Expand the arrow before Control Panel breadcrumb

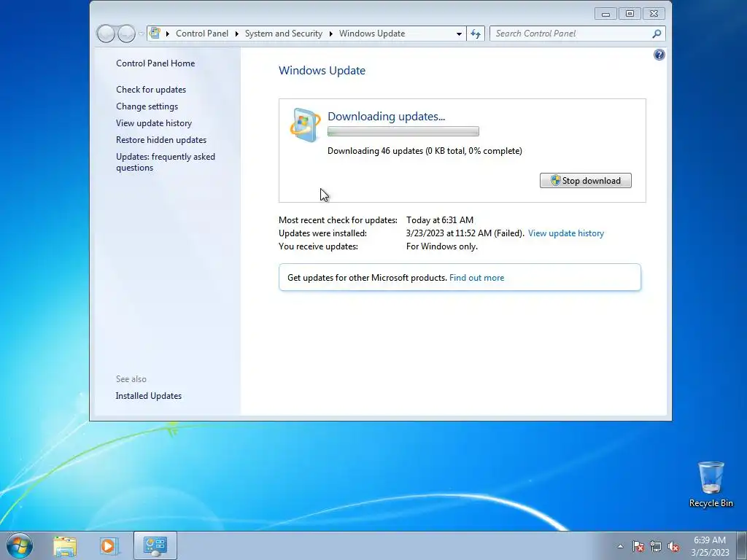pos(168,34)
